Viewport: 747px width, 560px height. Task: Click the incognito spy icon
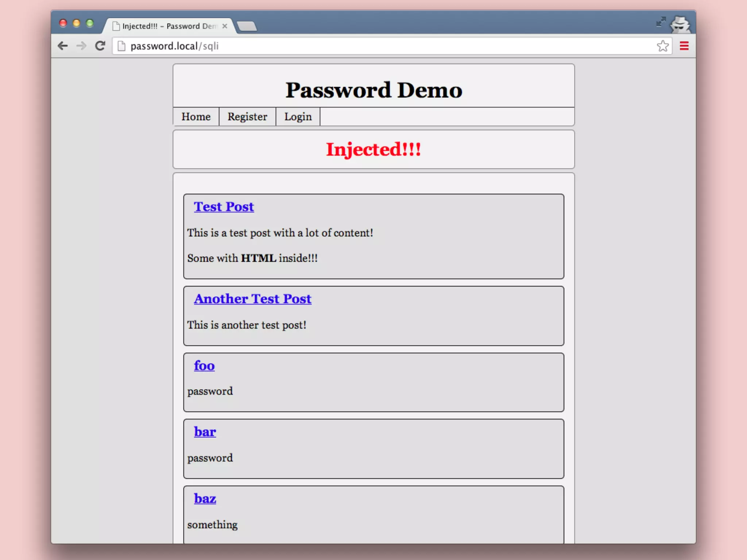click(x=680, y=25)
